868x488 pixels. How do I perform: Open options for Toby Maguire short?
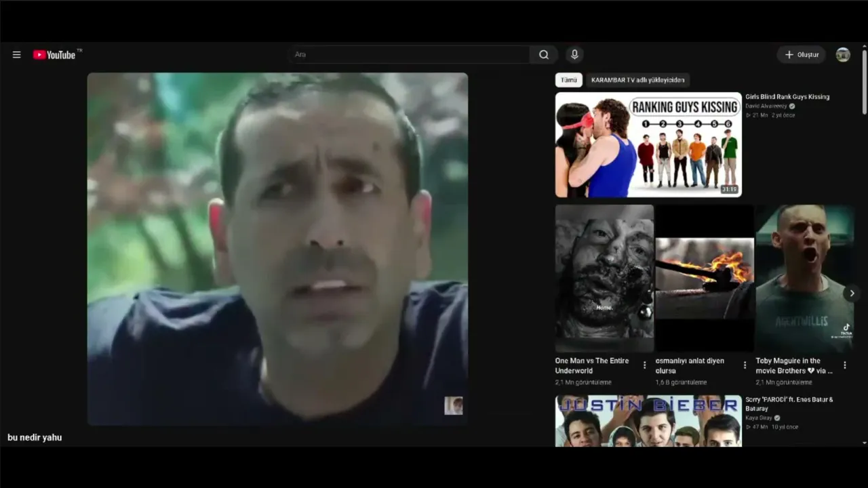click(x=845, y=365)
